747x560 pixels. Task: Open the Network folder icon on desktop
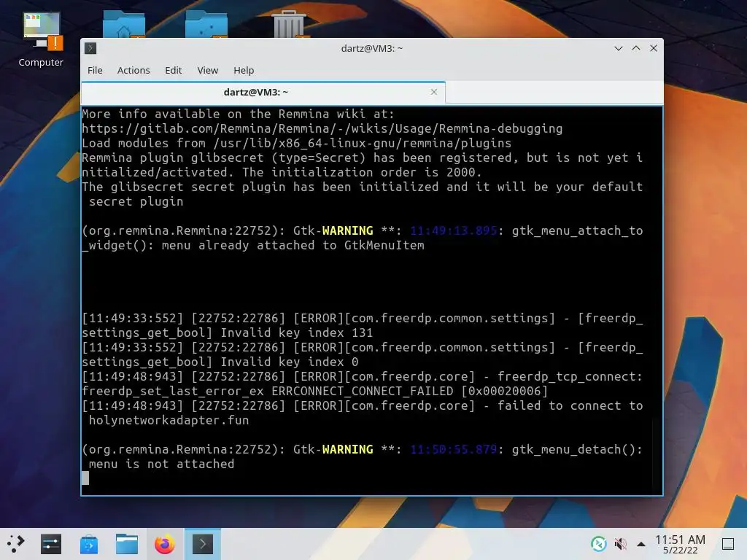click(206, 24)
